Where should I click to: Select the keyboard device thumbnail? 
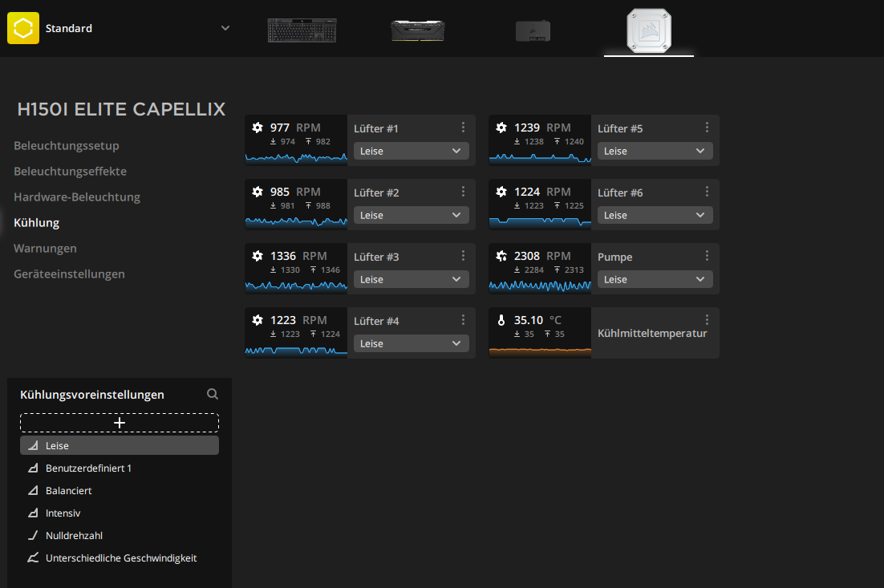[x=302, y=30]
